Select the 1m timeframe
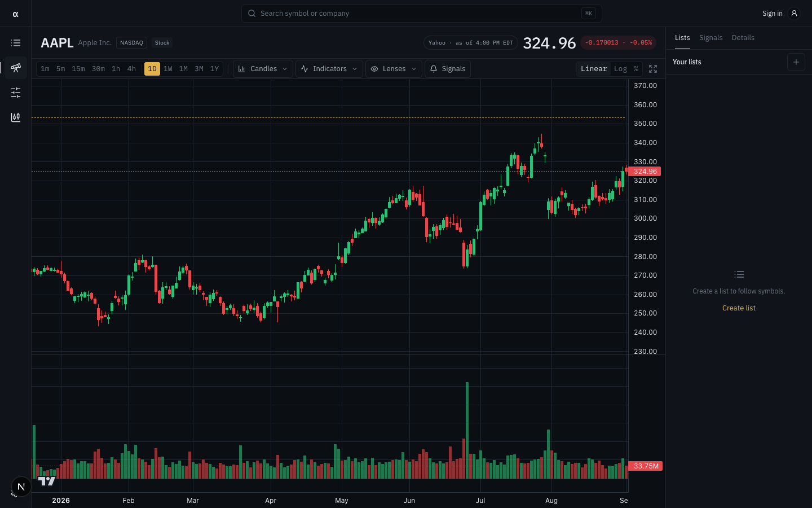The height and width of the screenshot is (508, 812). click(45, 69)
